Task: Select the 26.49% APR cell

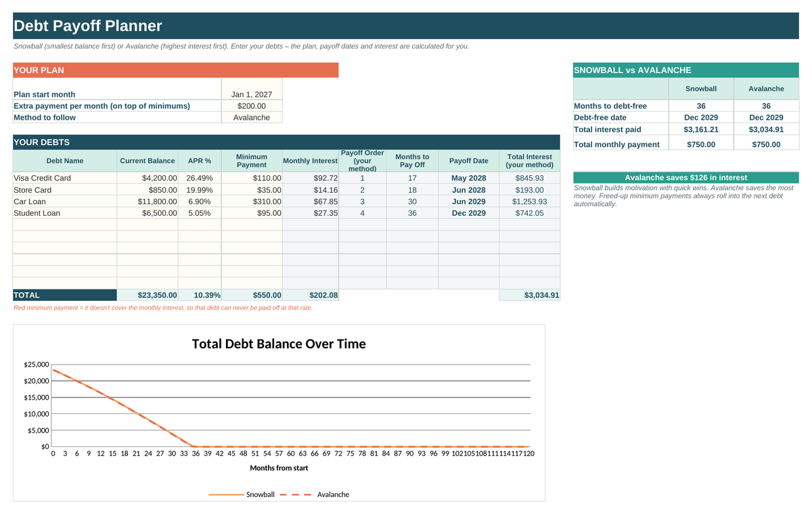Action: point(200,179)
